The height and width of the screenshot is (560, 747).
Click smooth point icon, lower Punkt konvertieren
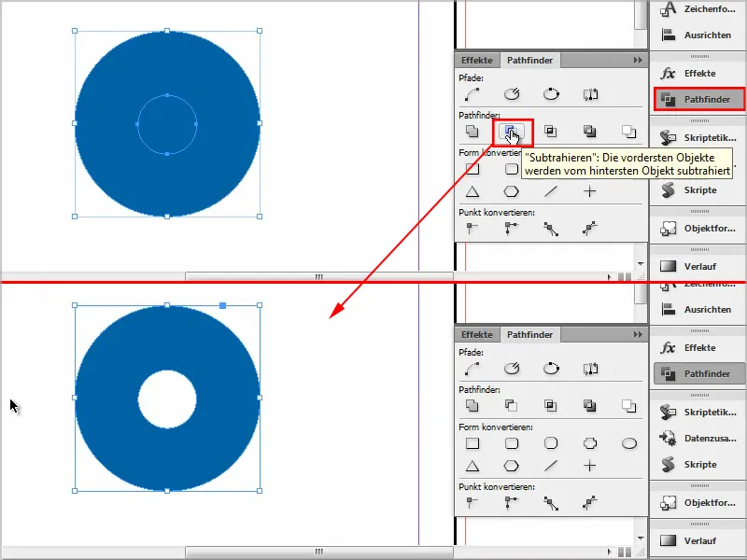pyautogui.click(x=551, y=504)
